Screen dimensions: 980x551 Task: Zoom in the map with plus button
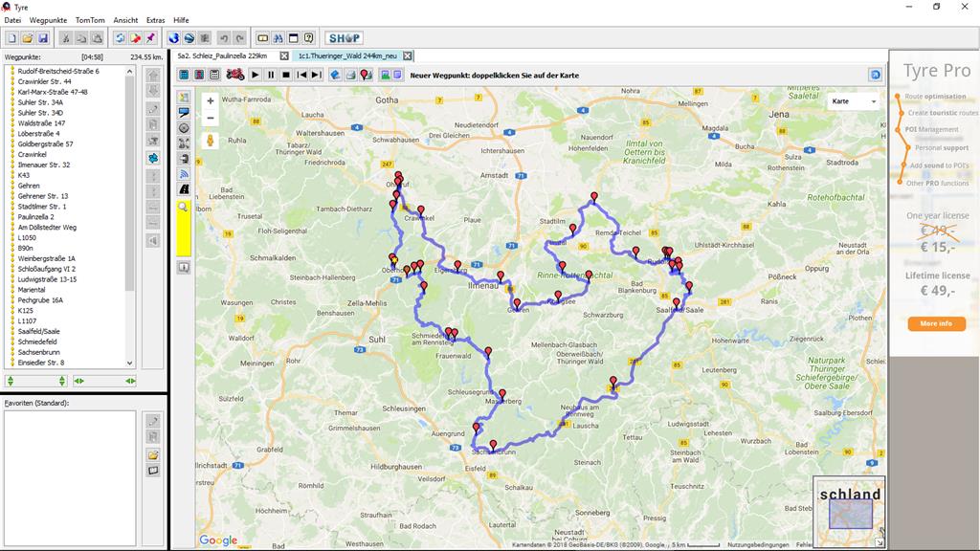click(210, 100)
